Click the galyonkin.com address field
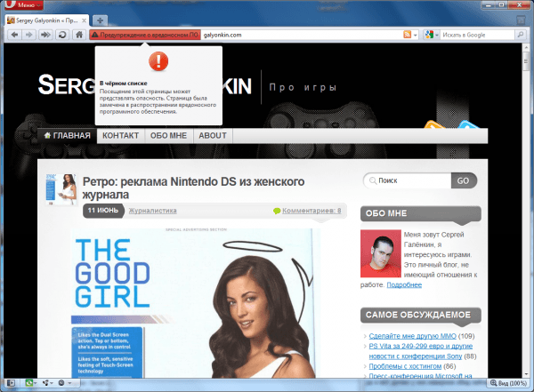 (302, 35)
